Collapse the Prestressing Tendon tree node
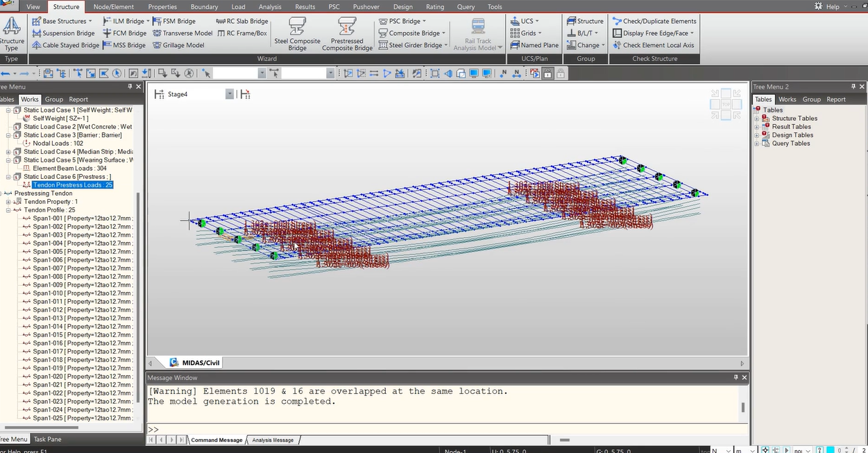Viewport: 868px width, 453px height. click(1, 194)
